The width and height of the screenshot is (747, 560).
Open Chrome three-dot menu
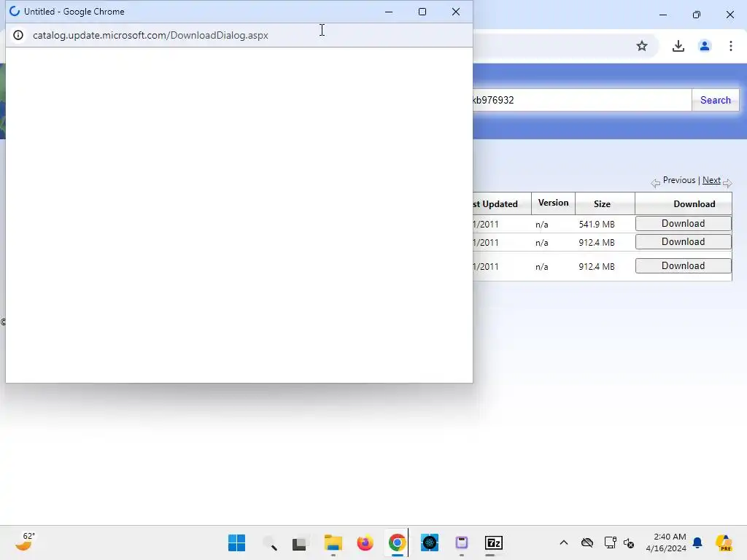pyautogui.click(x=730, y=46)
